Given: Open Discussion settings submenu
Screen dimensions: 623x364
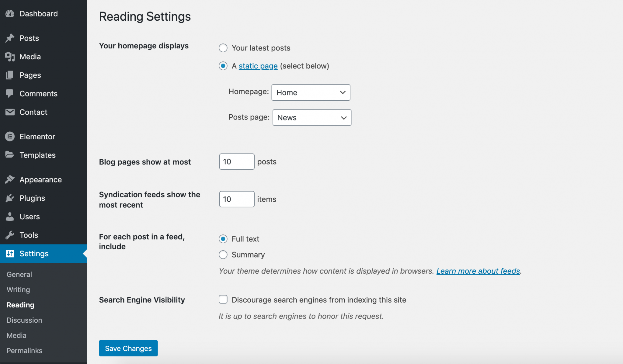Looking at the screenshot, I should pos(24,320).
